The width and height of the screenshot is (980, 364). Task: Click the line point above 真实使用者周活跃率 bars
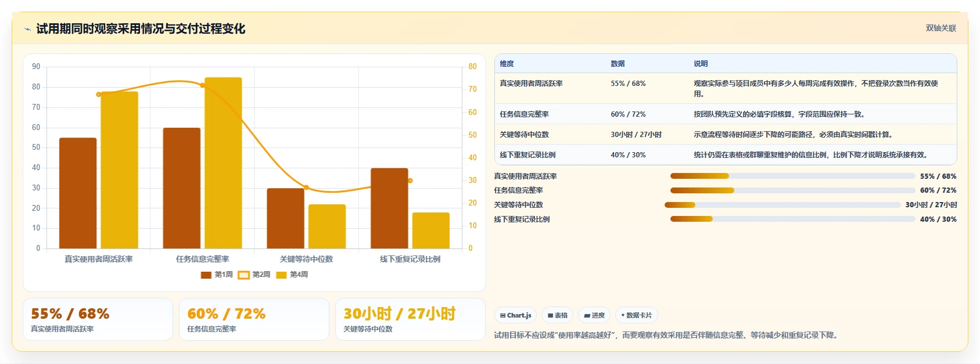coord(99,94)
